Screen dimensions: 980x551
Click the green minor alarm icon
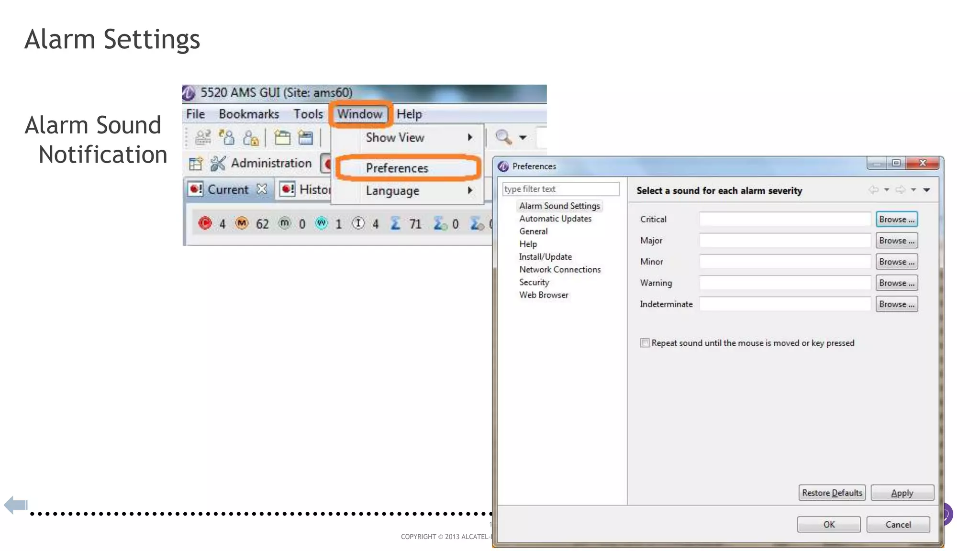[285, 223]
